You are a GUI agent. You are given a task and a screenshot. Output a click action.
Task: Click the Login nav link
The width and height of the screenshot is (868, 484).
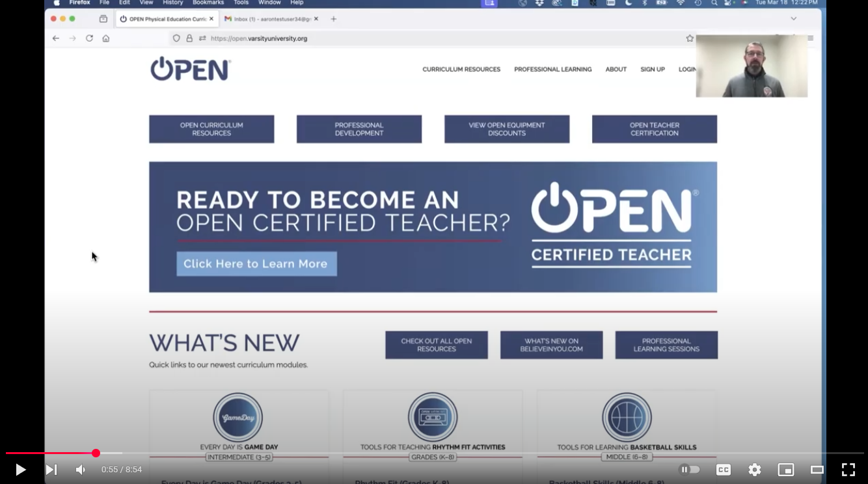(x=687, y=70)
